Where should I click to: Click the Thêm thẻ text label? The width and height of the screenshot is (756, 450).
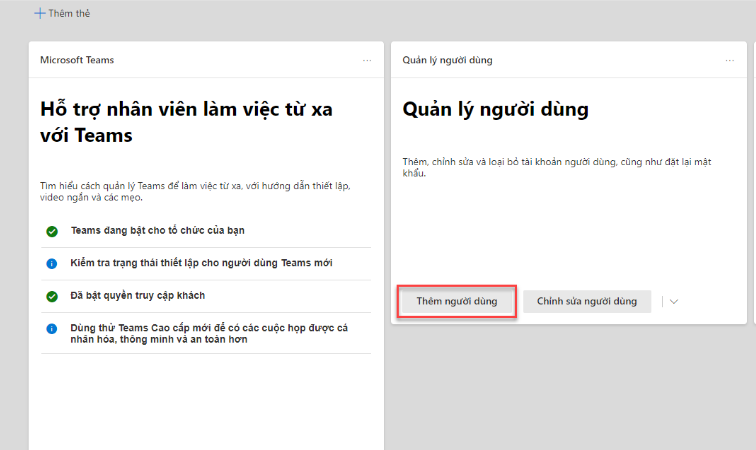coord(68,14)
